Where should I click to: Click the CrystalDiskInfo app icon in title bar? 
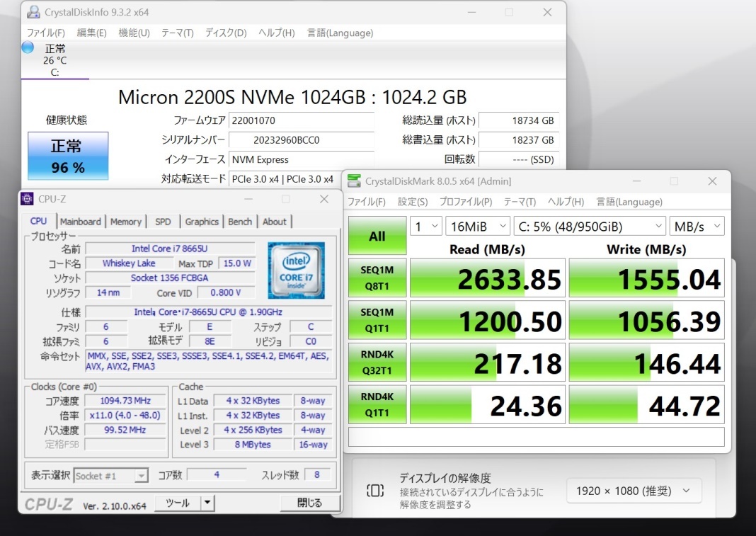click(x=33, y=12)
